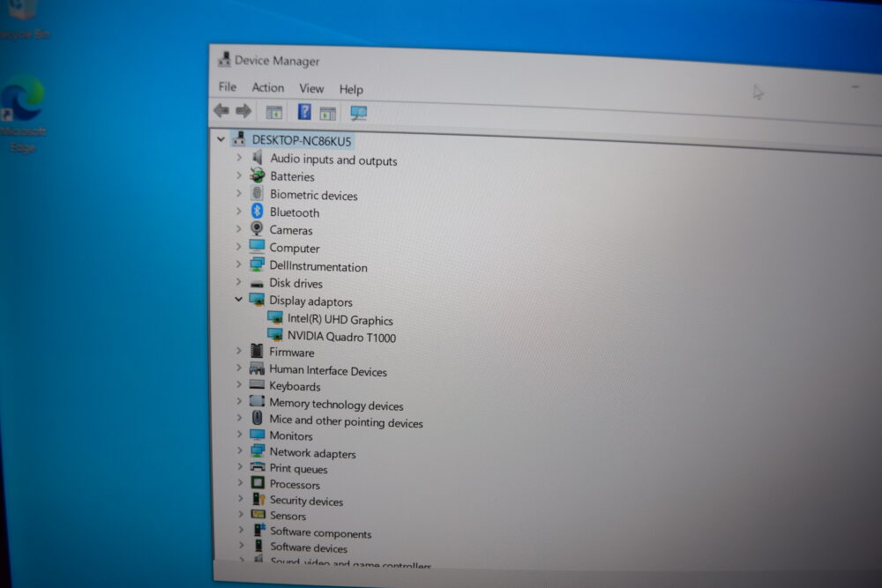Select the Biometric devices row

point(313,195)
